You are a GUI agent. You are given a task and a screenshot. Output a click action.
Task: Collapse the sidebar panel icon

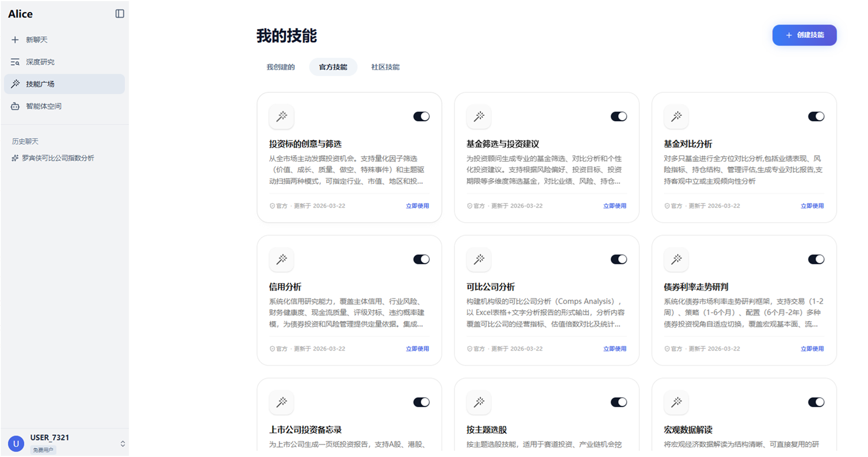(120, 14)
